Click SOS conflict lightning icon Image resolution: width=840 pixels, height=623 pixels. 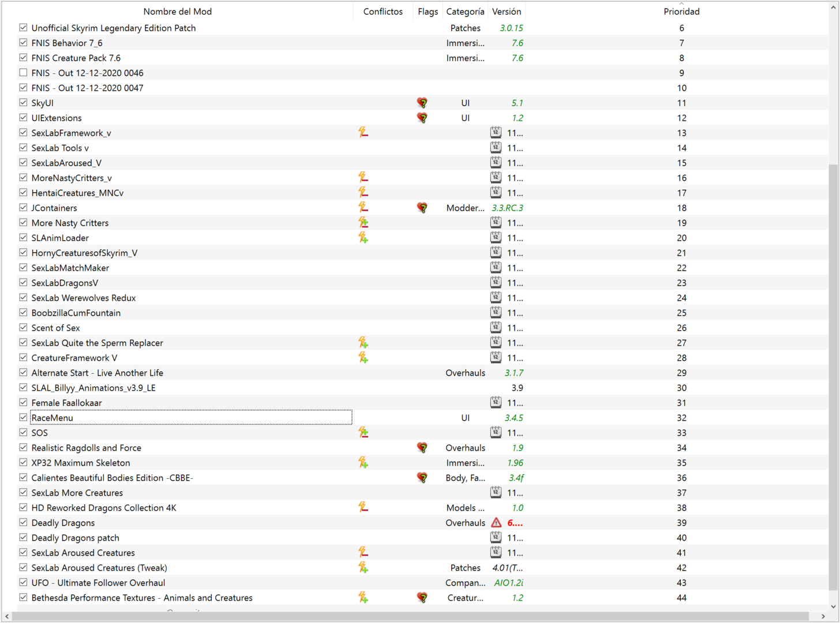pos(363,433)
